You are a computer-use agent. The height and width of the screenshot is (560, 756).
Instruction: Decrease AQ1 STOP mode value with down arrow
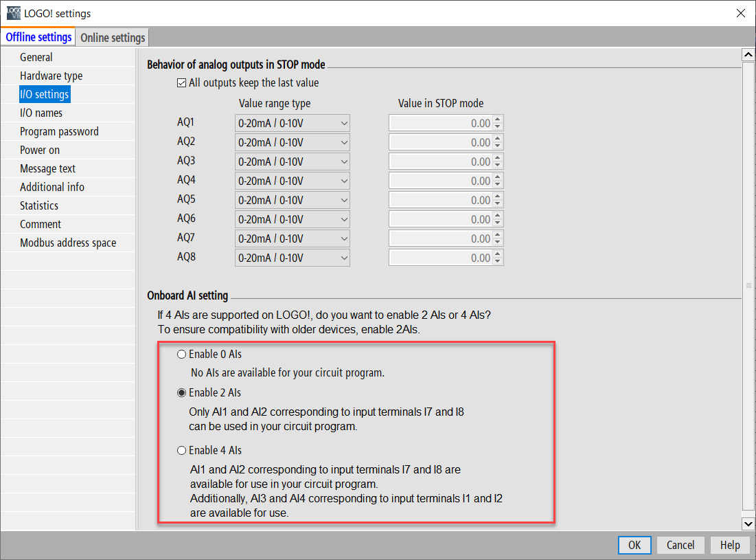498,127
